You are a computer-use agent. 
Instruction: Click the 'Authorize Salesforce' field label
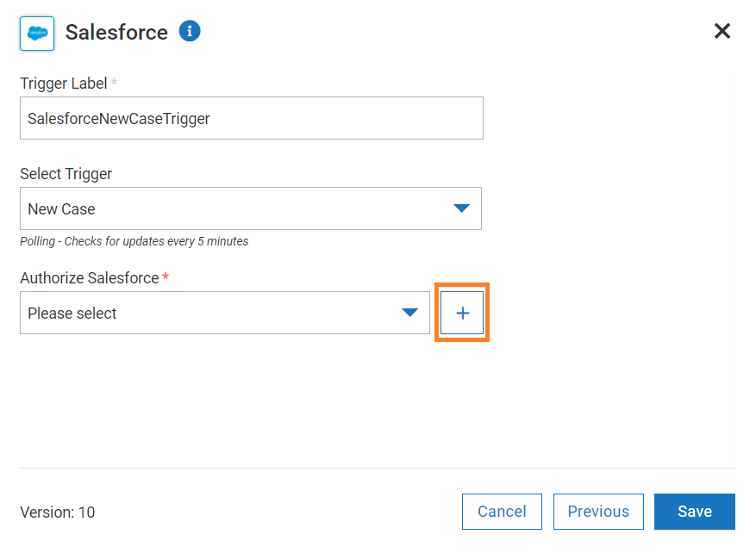pyautogui.click(x=89, y=278)
